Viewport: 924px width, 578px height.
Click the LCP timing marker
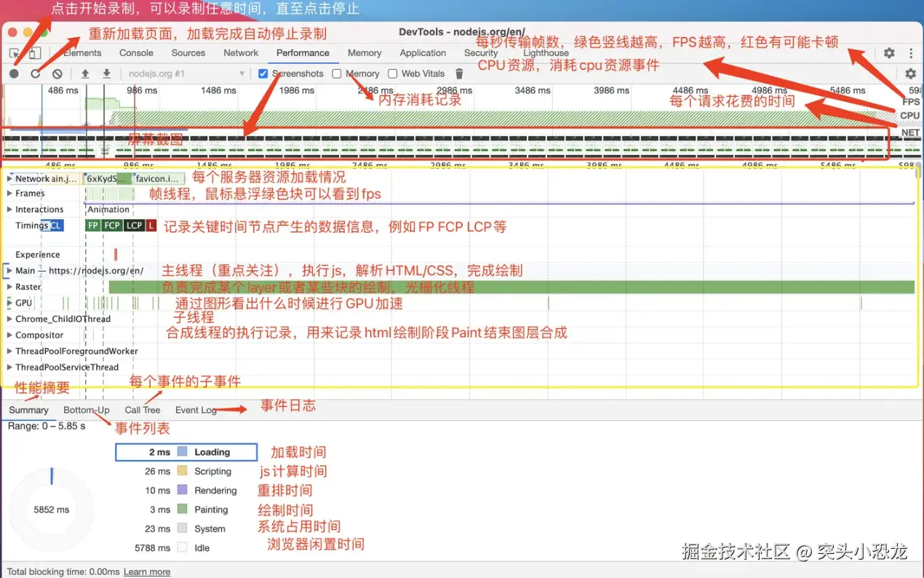(134, 226)
